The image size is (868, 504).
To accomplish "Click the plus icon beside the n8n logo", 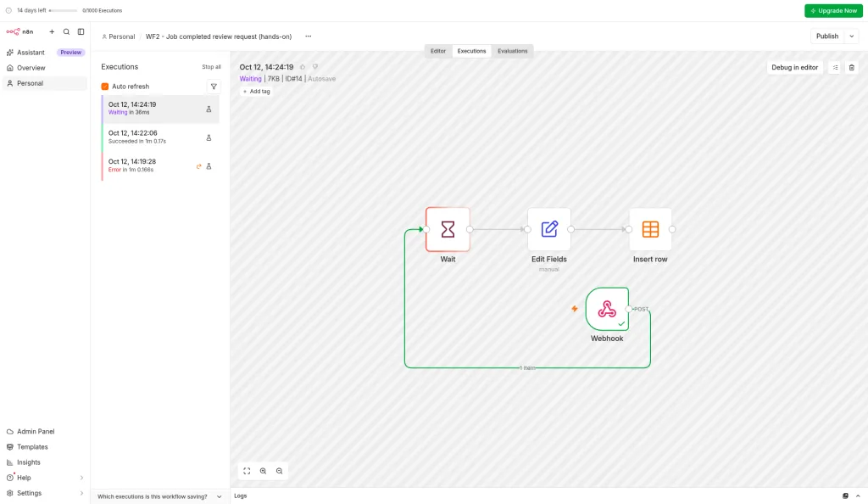I will click(52, 31).
